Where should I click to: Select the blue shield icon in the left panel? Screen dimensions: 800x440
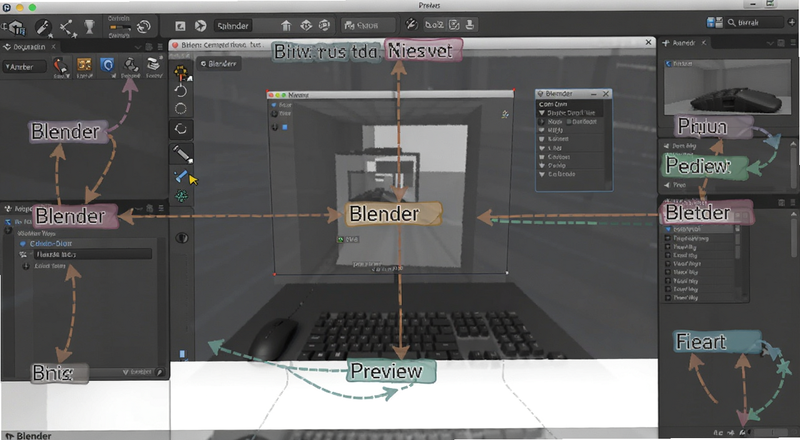[x=107, y=65]
